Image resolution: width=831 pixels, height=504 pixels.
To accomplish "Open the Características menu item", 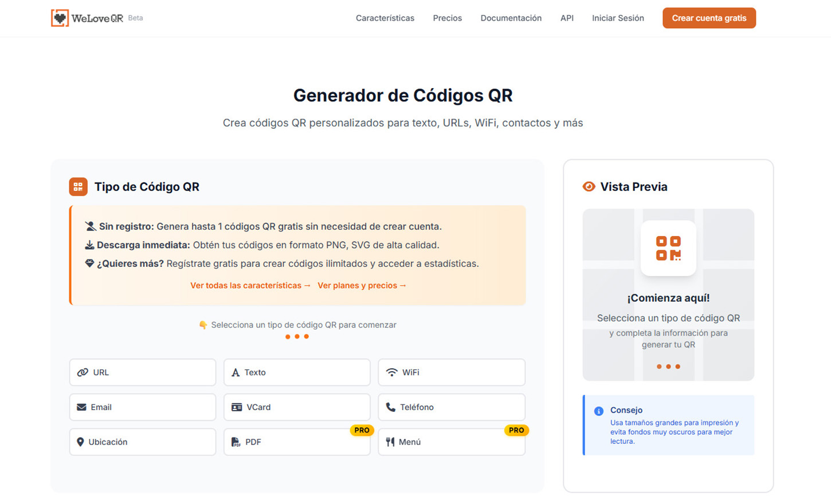I will tap(385, 18).
